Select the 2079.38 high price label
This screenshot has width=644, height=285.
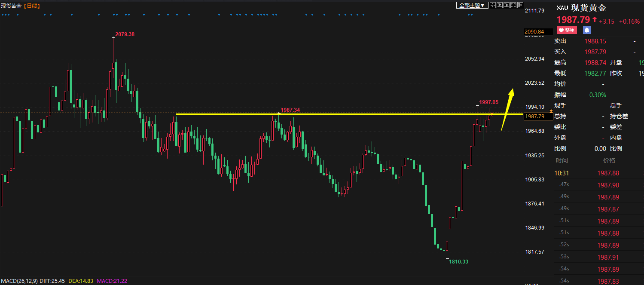(x=125, y=34)
